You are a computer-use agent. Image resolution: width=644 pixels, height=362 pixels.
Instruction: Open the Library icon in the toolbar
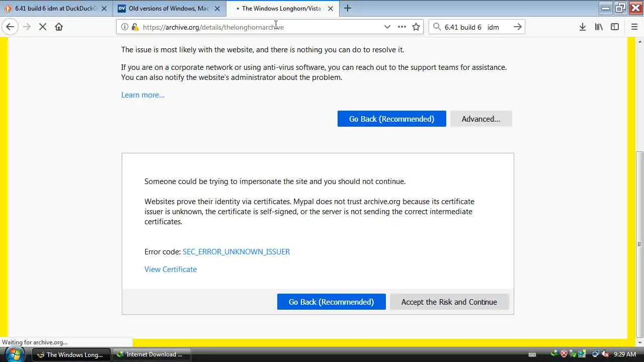[599, 27]
